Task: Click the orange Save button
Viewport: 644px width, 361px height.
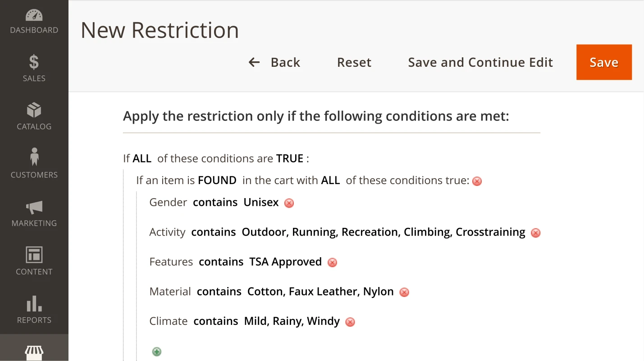Action: pos(604,62)
